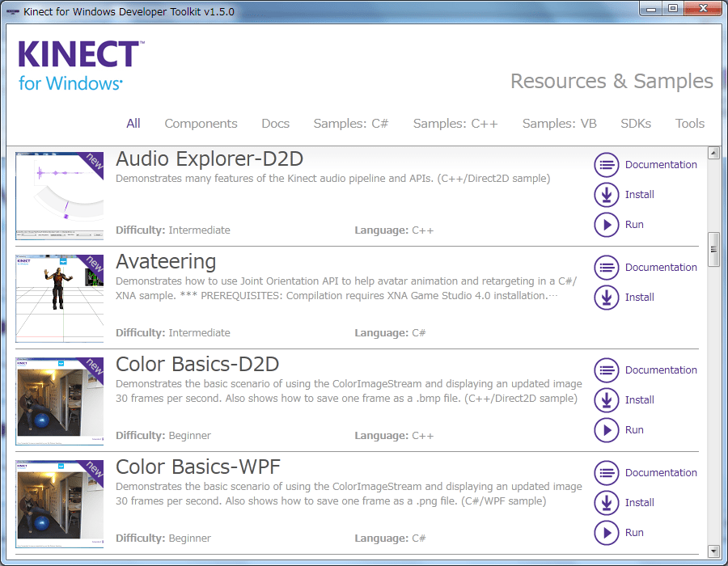Switch to the SDKs tab

pyautogui.click(x=636, y=124)
